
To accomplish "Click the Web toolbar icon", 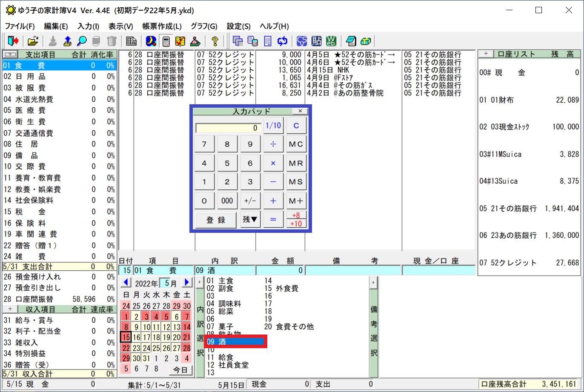I will [331, 41].
